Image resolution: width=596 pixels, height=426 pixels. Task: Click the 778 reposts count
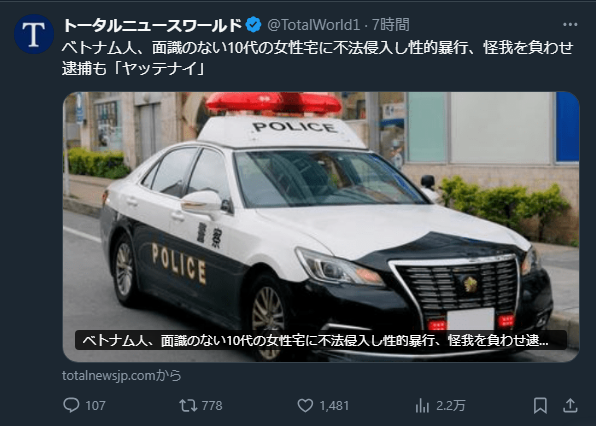(212, 405)
